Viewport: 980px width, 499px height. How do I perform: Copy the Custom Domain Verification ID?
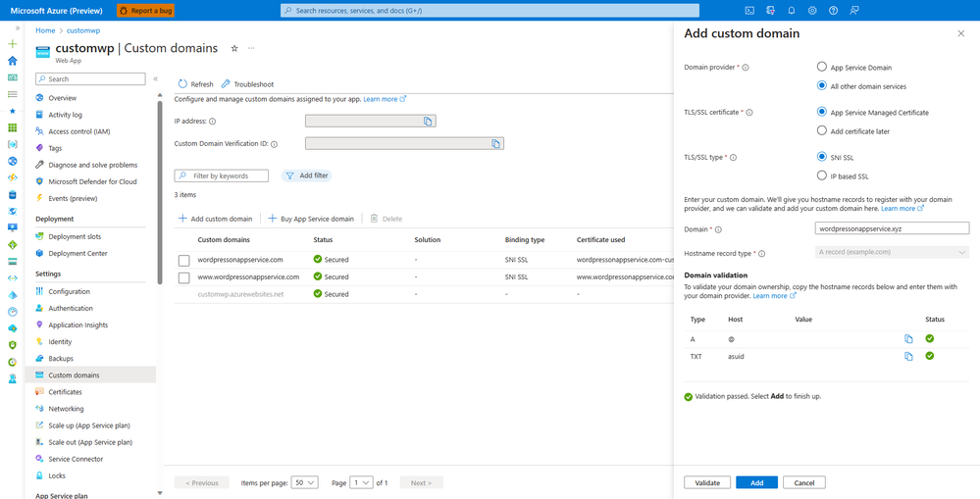click(495, 144)
